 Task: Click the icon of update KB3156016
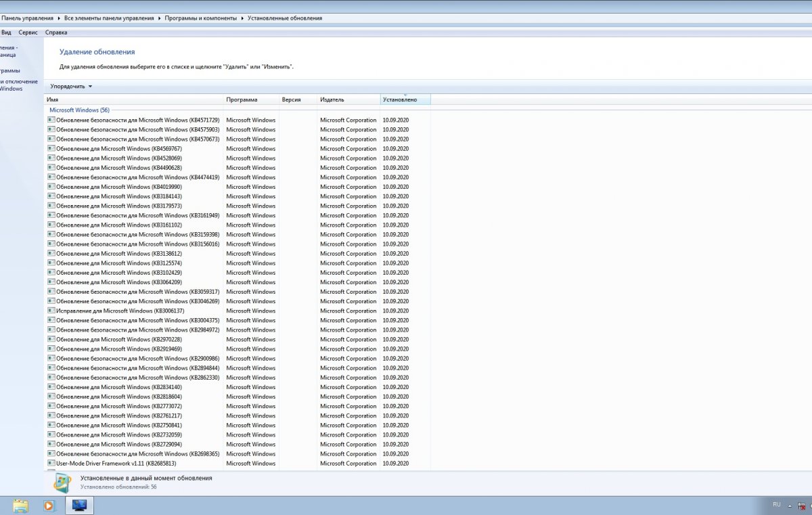51,244
